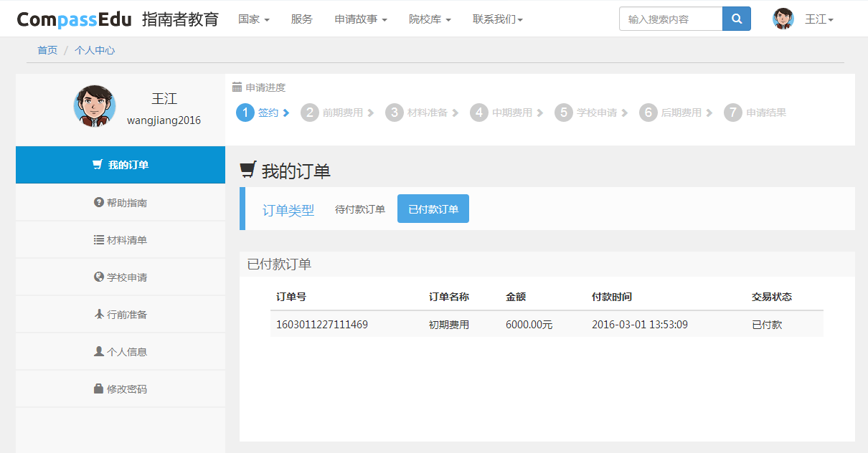The image size is (868, 453).
Task: Open the 院校库 dropdown menu
Action: [x=430, y=19]
